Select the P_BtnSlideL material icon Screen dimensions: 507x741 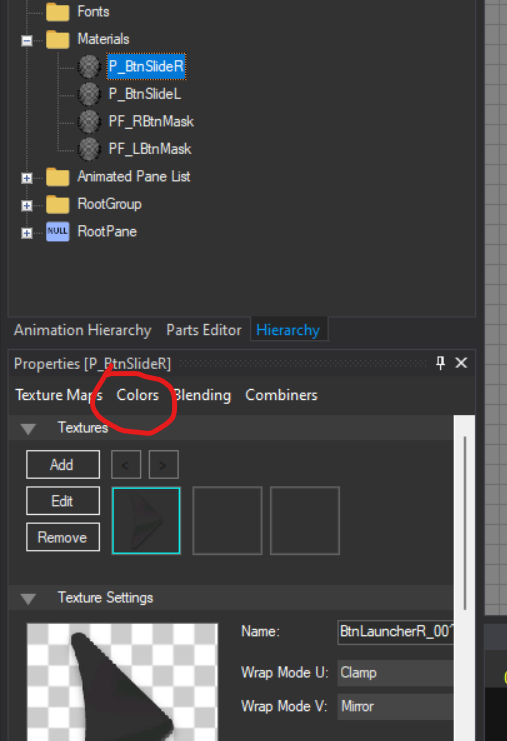click(89, 94)
